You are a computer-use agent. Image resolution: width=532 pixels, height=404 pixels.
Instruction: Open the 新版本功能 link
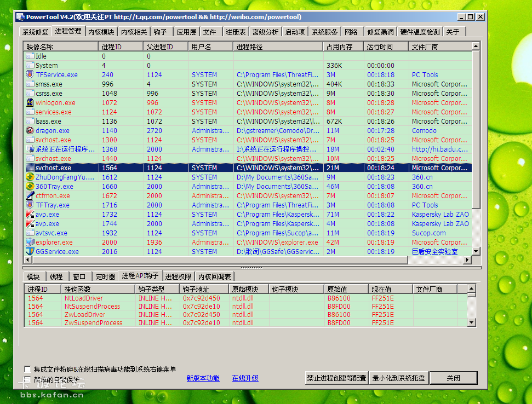[x=203, y=378]
